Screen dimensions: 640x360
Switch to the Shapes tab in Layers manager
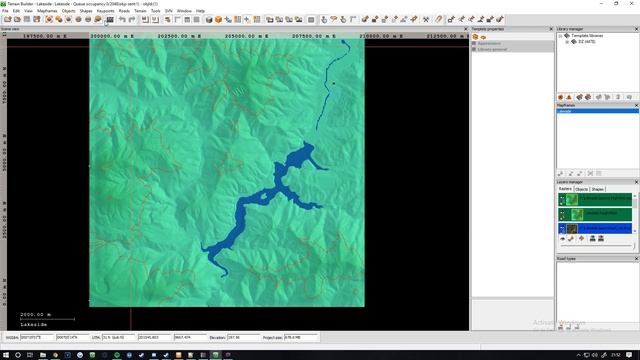[x=598, y=189]
